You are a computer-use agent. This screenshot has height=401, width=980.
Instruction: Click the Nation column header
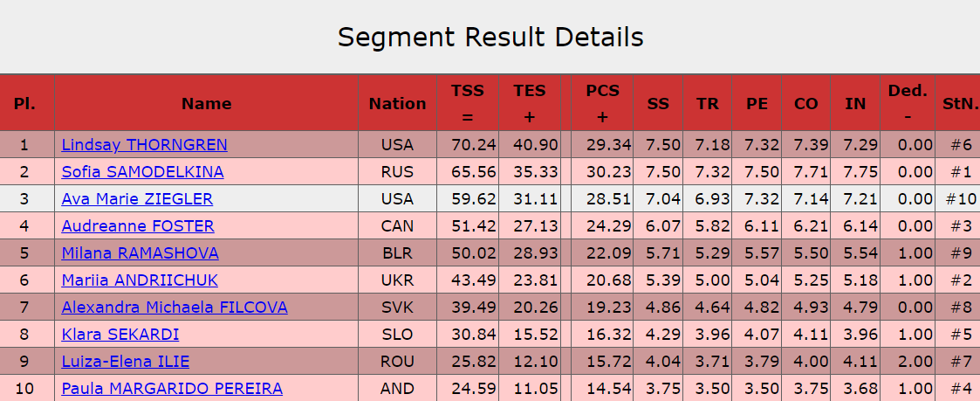point(397,103)
